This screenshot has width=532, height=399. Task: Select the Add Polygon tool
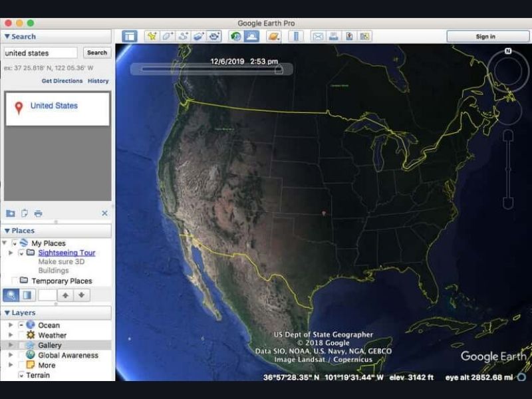tap(168, 37)
